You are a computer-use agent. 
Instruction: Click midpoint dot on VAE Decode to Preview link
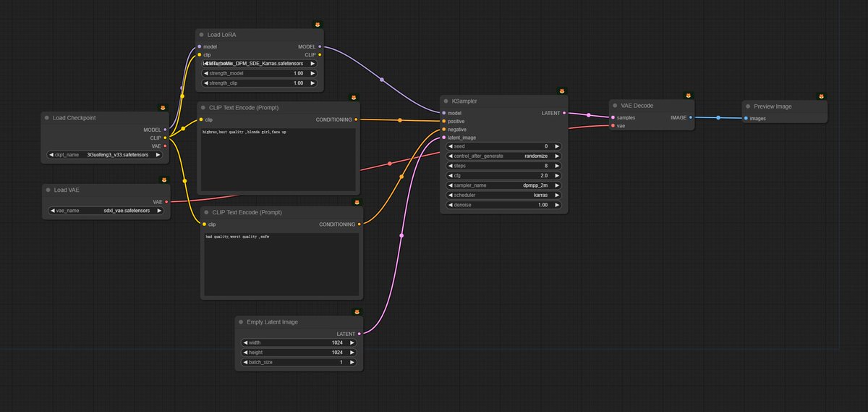[718, 117]
